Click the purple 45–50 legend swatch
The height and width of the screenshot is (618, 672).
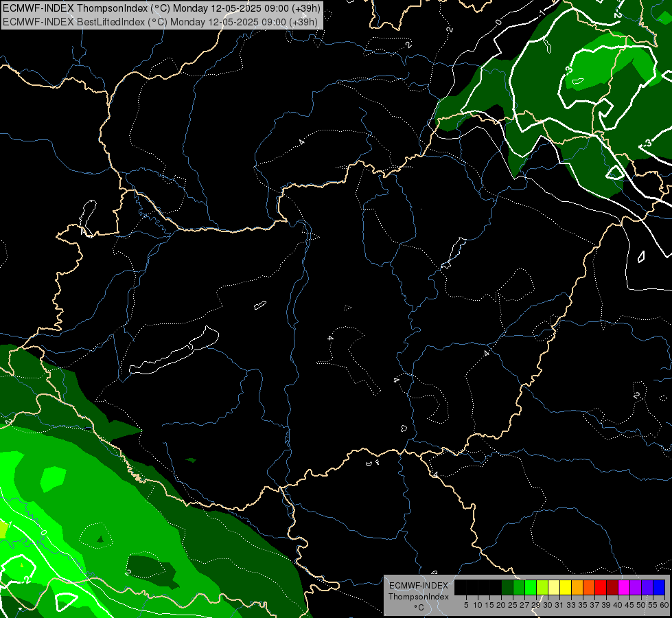pyautogui.click(x=636, y=587)
